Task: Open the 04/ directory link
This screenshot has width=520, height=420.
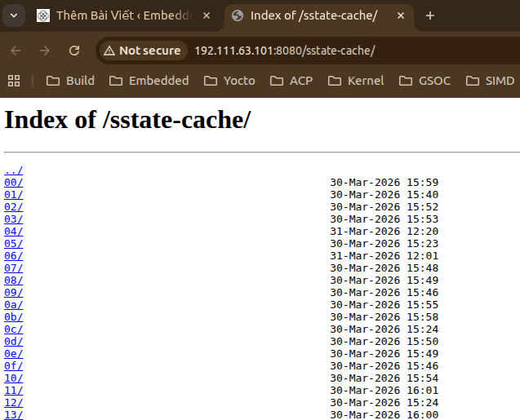Action: [x=14, y=232]
